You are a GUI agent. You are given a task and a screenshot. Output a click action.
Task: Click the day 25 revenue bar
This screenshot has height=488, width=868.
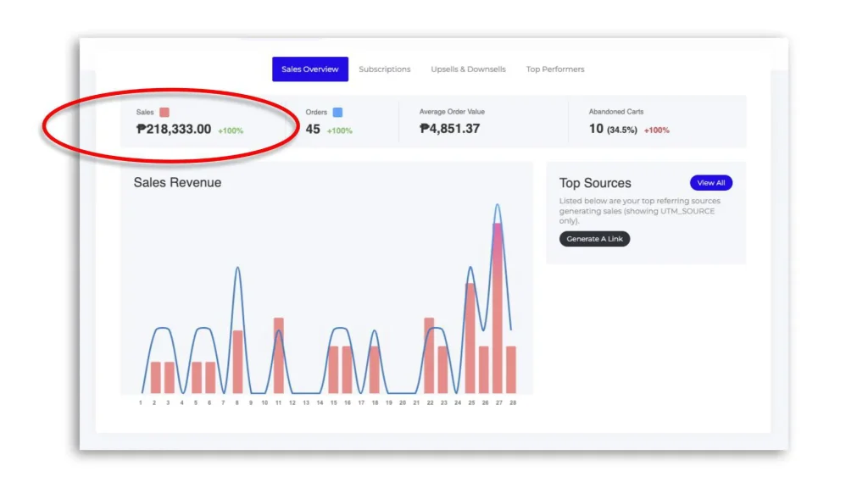470,338
